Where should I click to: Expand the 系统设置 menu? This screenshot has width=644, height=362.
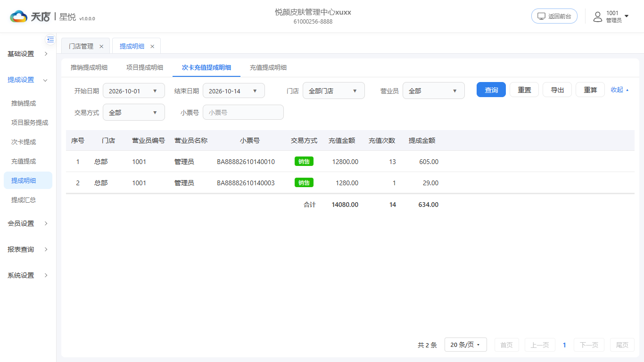click(28, 275)
